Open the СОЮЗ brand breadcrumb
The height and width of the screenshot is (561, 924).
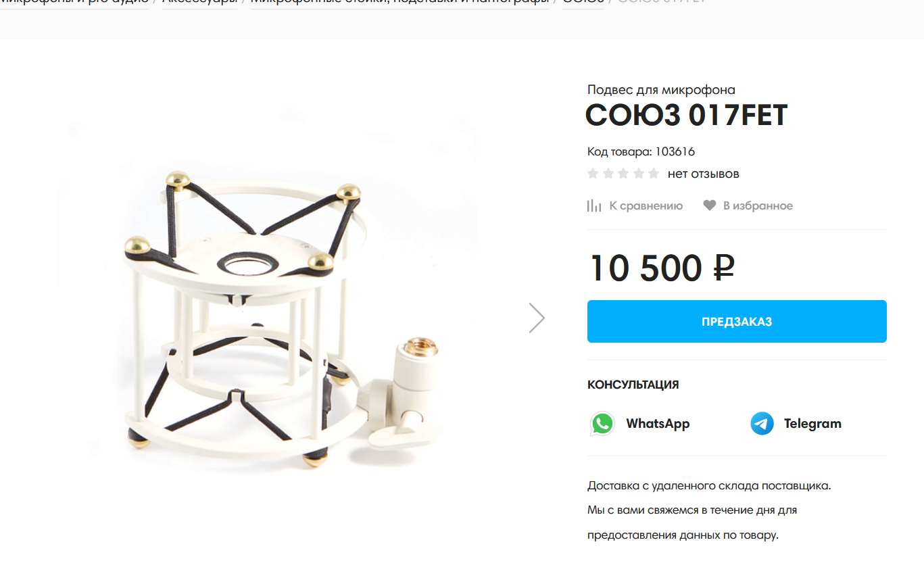pyautogui.click(x=583, y=3)
